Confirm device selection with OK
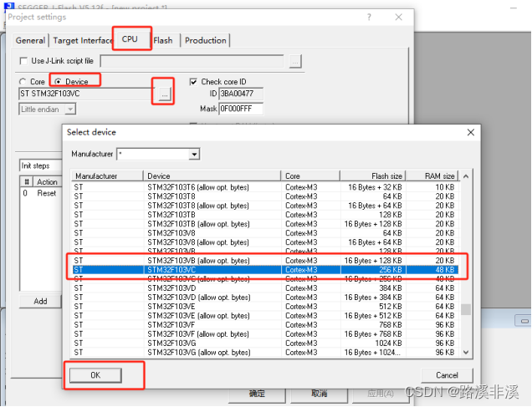This screenshot has width=532, height=407. 95,375
